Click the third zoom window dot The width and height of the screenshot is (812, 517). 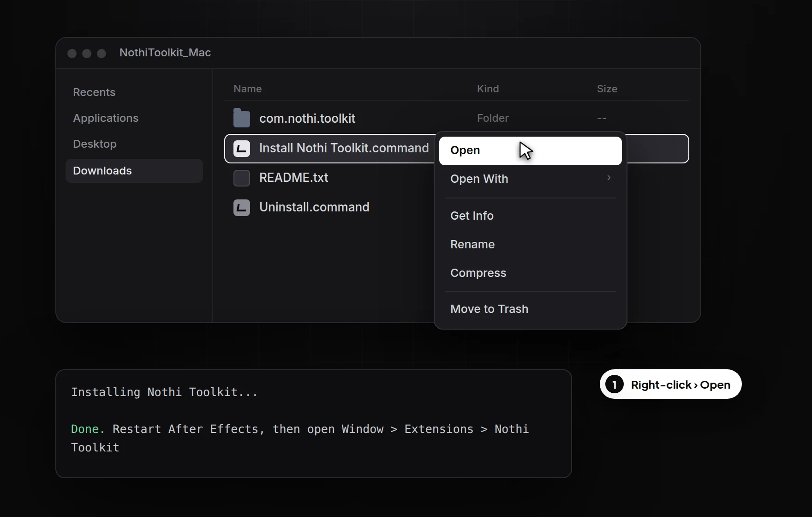[x=101, y=54]
